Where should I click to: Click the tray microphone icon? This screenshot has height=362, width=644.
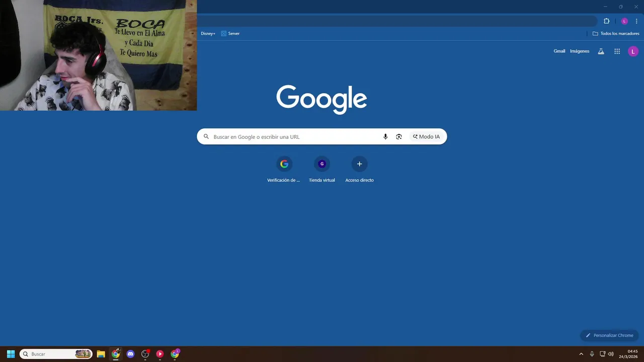592,354
